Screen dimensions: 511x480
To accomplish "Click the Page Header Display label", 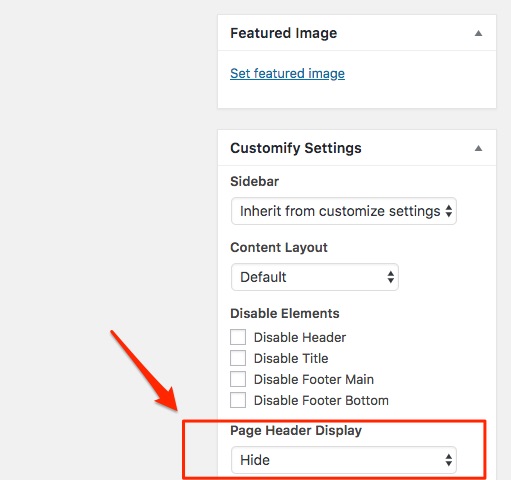I will [x=296, y=430].
